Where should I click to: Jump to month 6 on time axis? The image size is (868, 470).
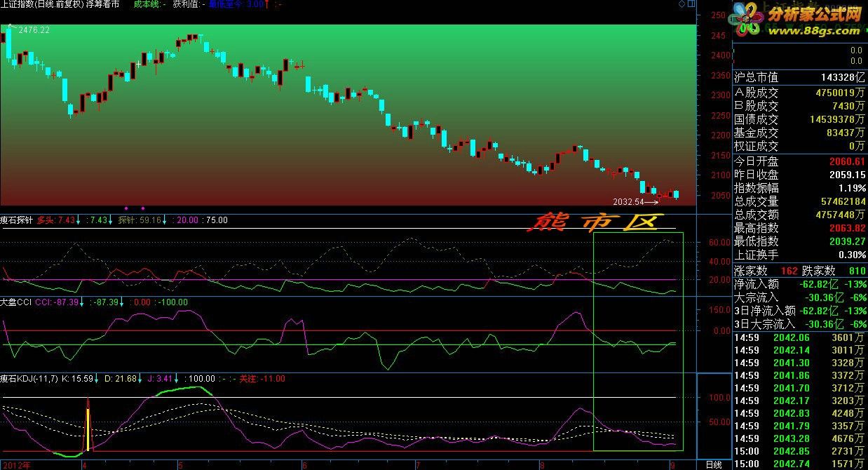(304, 464)
